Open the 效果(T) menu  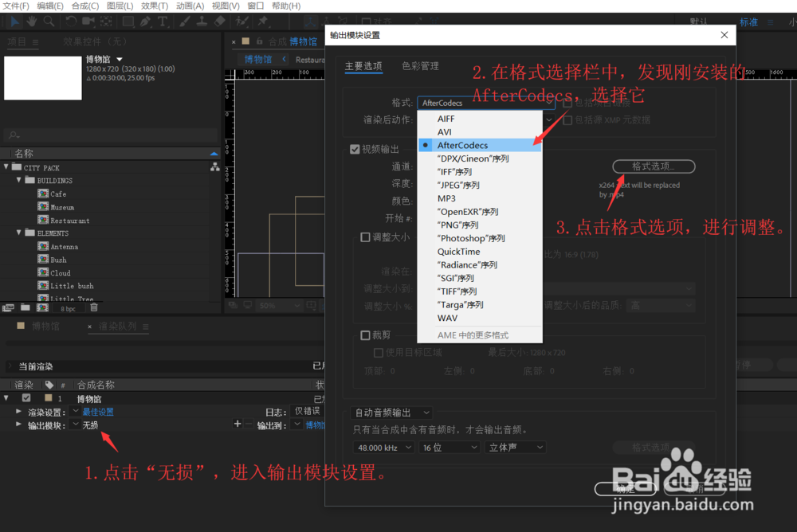[155, 6]
